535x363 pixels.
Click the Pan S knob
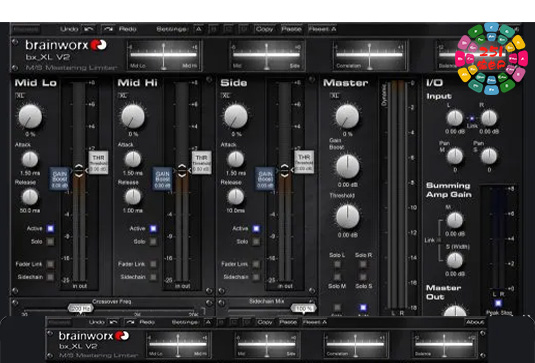[x=489, y=157]
